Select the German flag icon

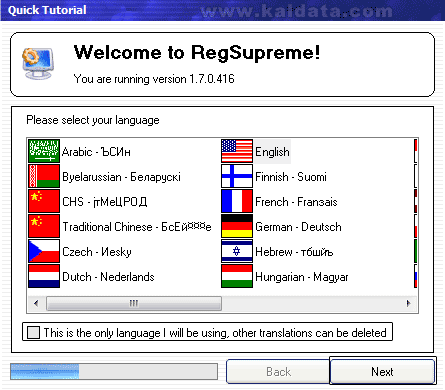click(237, 226)
